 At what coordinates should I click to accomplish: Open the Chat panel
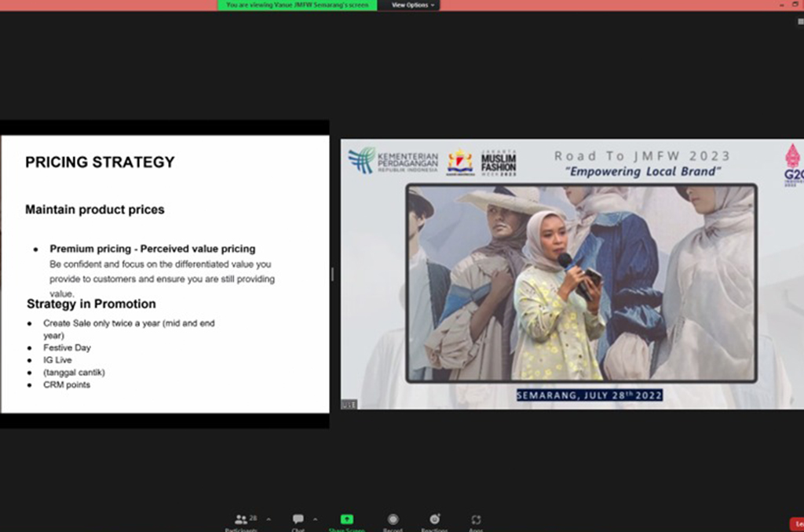coord(298,520)
